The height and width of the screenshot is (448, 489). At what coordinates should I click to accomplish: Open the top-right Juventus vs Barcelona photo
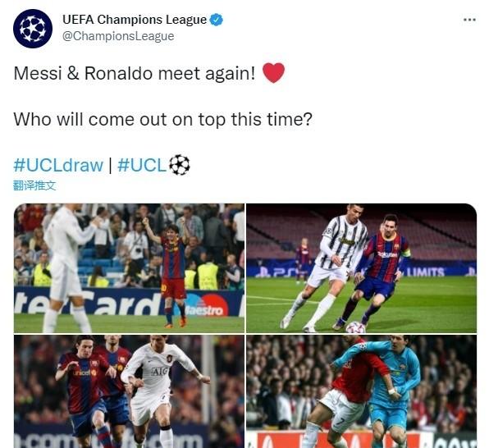[362, 268]
